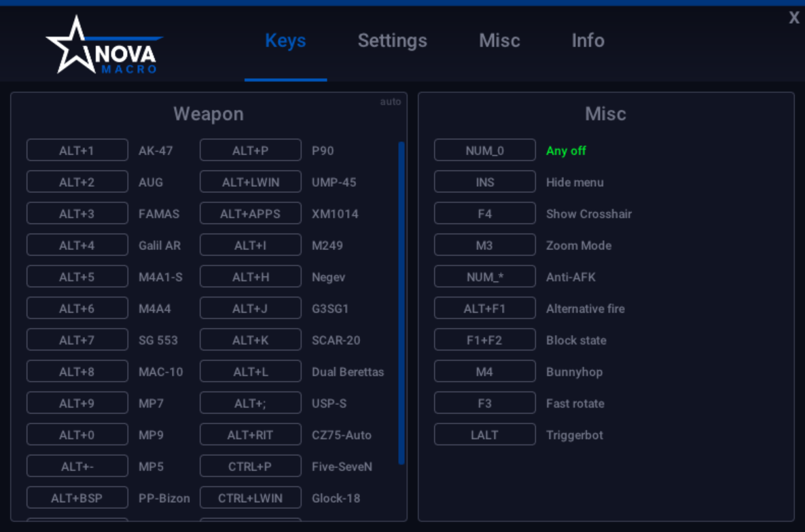The width and height of the screenshot is (805, 532).
Task: Rebind Alternative fire from ALT+F1
Action: click(485, 308)
